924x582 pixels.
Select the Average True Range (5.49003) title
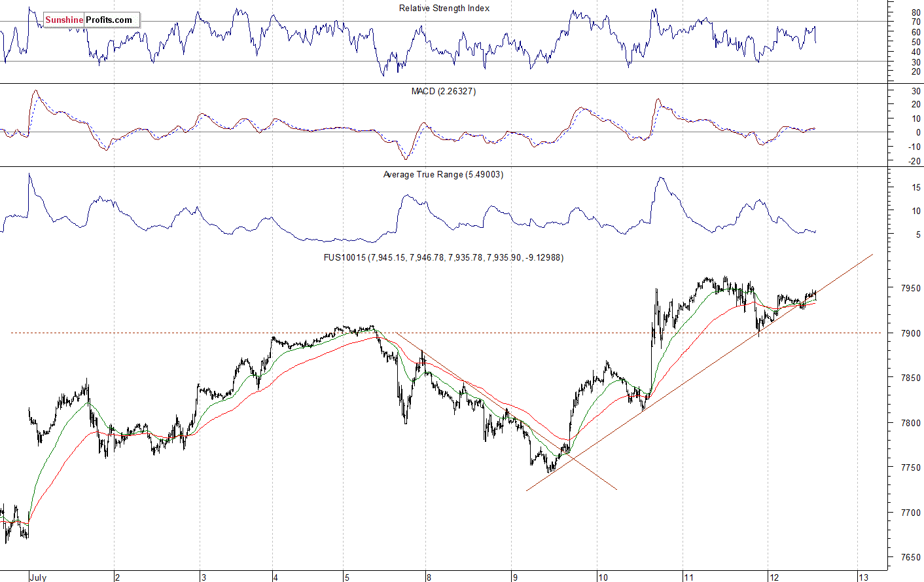[443, 175]
